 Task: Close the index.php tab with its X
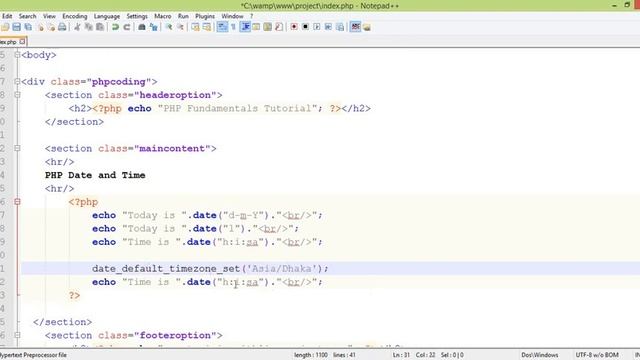click(22, 42)
